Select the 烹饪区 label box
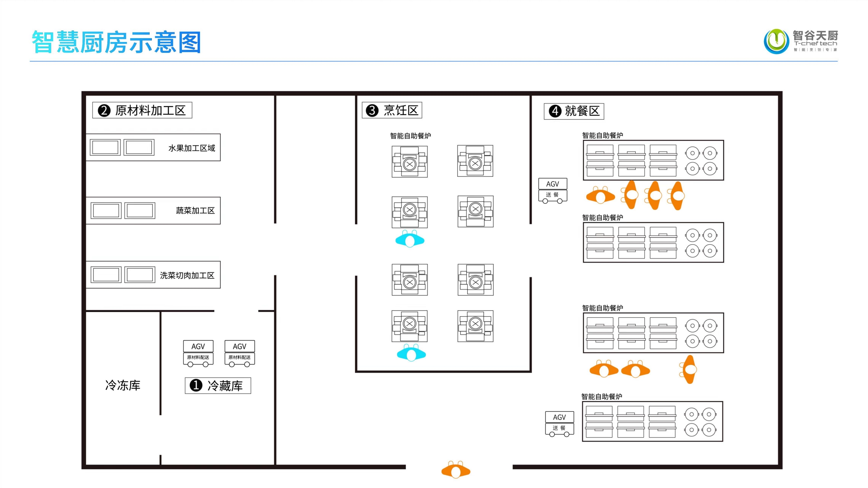868x488 pixels. pos(392,110)
